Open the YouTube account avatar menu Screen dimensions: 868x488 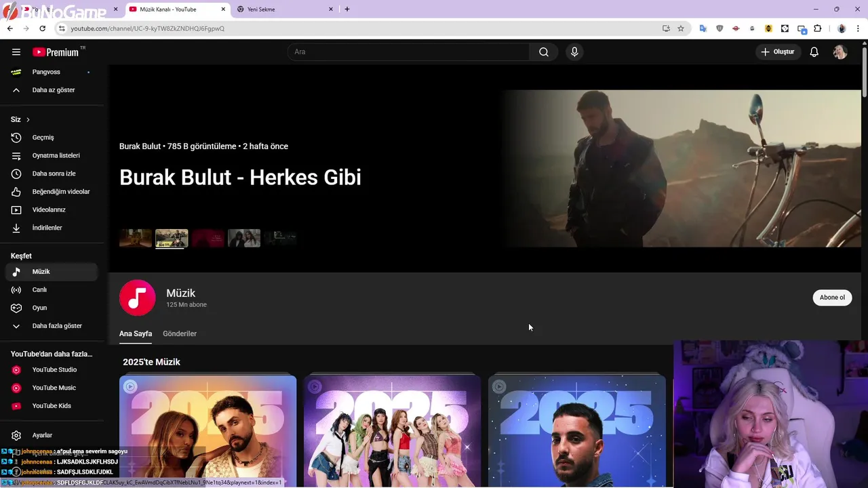tap(840, 52)
